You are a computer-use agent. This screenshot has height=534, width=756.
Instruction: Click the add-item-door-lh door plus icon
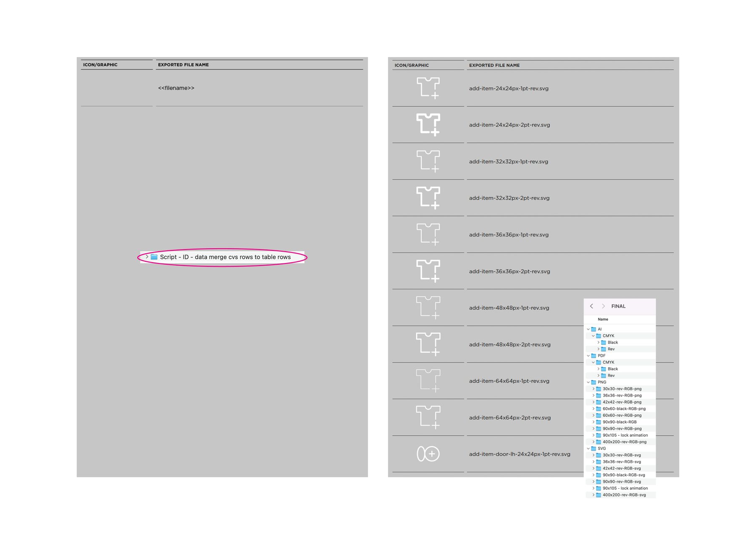[x=428, y=454]
